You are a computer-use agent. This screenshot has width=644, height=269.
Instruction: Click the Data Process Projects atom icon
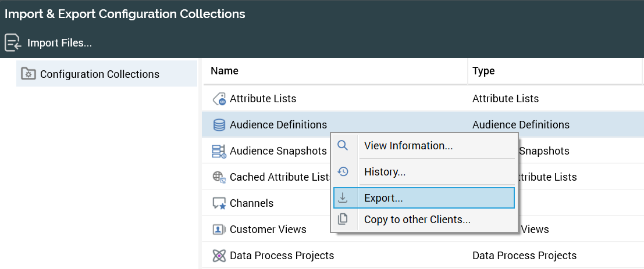point(219,256)
